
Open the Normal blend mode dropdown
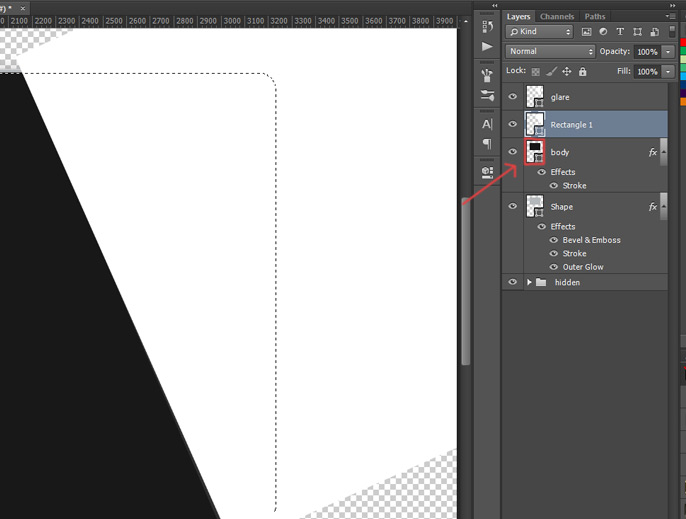(x=550, y=51)
